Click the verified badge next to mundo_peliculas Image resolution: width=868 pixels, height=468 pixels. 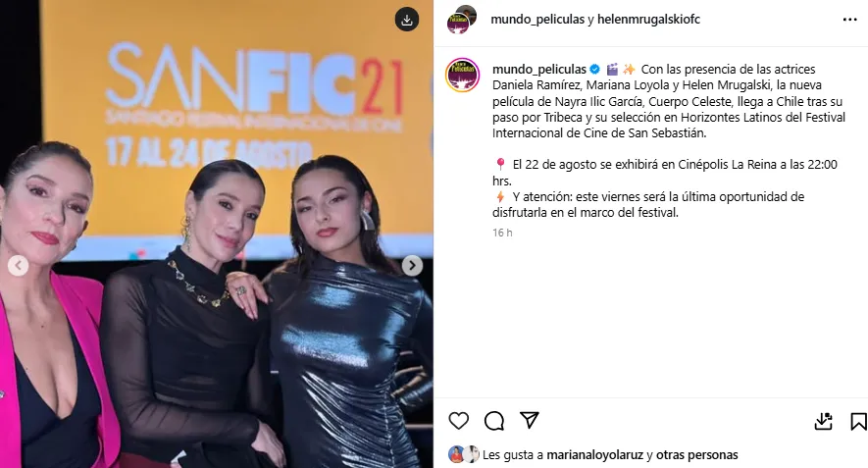click(595, 70)
